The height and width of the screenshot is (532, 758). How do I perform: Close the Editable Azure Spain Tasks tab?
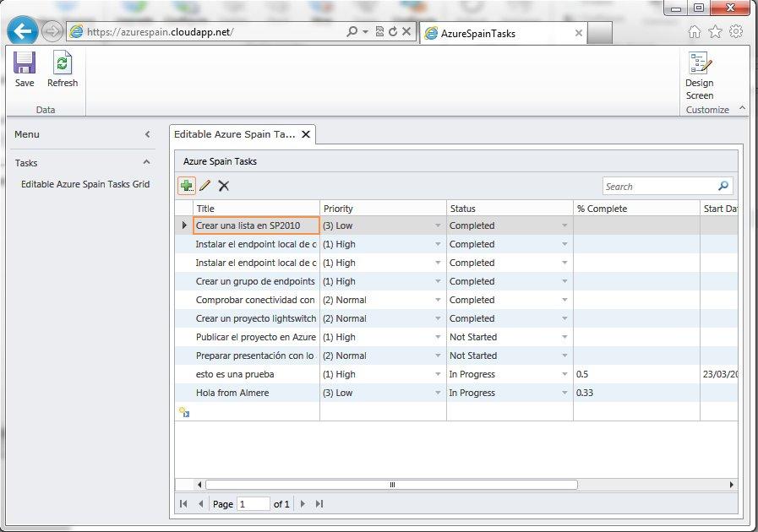point(306,134)
